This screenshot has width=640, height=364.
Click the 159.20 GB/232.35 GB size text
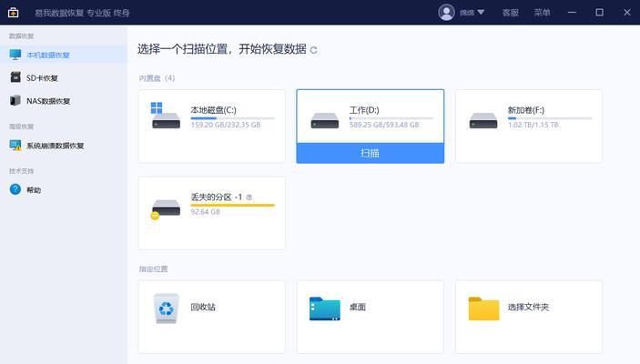coord(225,125)
